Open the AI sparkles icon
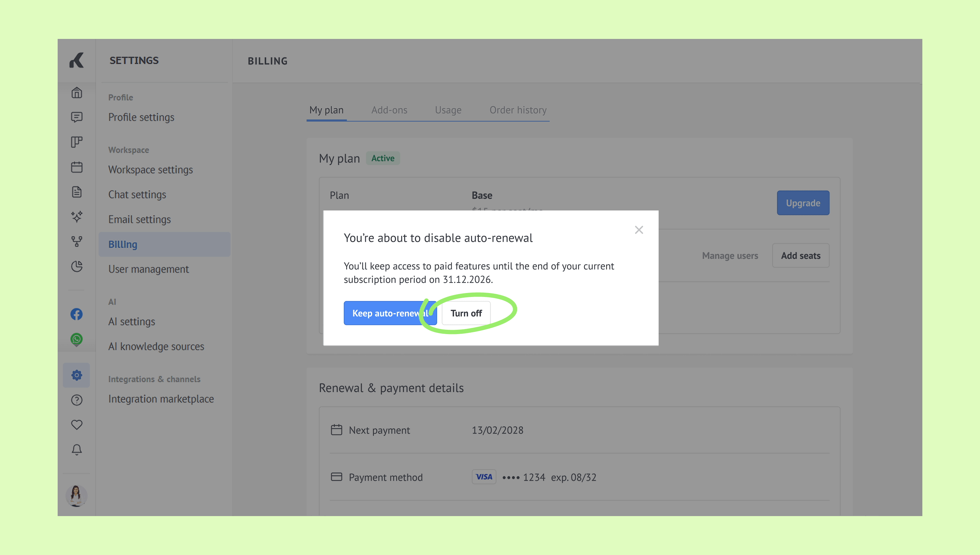This screenshot has width=980, height=555. [77, 217]
